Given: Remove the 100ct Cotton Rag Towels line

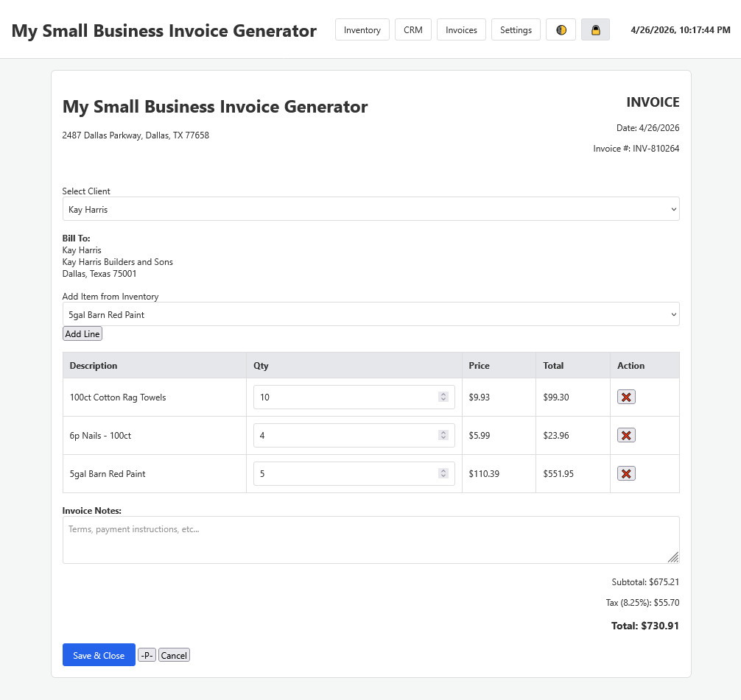Looking at the screenshot, I should (x=625, y=397).
